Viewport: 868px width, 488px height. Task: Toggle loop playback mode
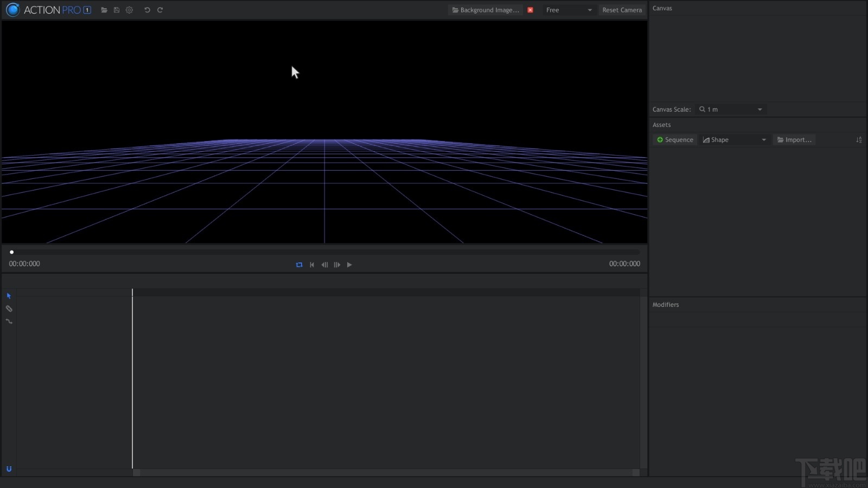[299, 265]
